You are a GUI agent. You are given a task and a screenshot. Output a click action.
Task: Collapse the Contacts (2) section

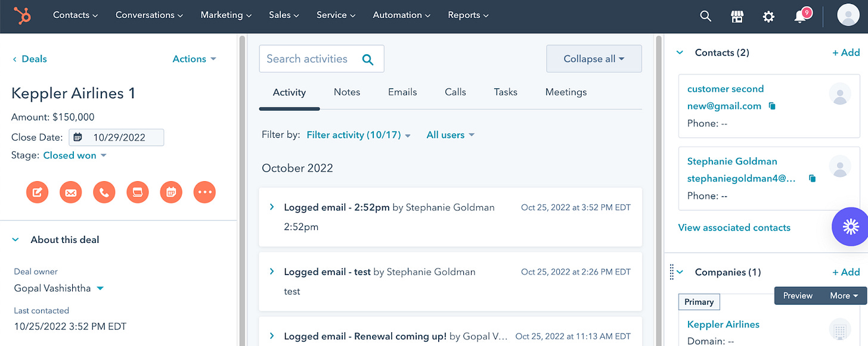click(680, 53)
